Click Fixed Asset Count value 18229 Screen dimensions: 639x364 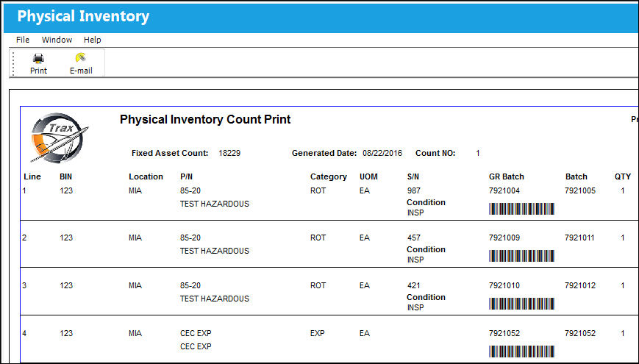229,153
